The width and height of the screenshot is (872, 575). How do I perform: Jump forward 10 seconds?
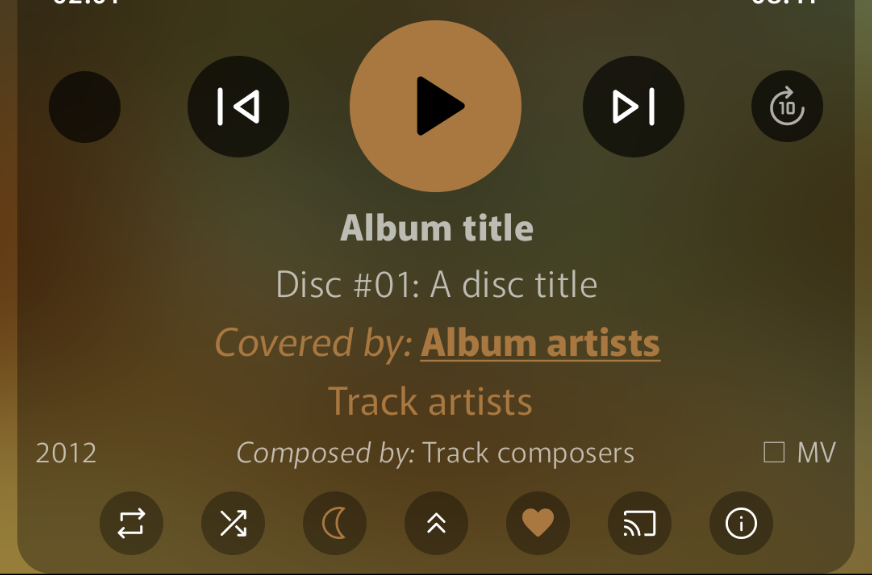(x=787, y=106)
